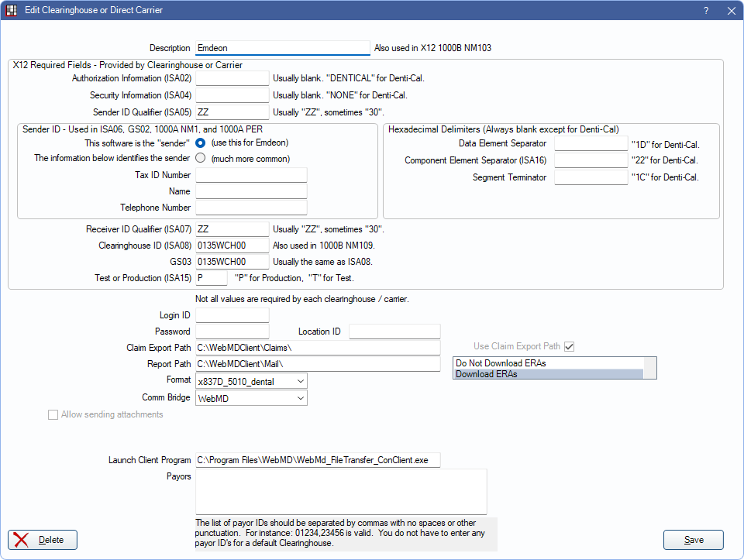Expand the Comm Bridge dropdown

pyautogui.click(x=251, y=398)
